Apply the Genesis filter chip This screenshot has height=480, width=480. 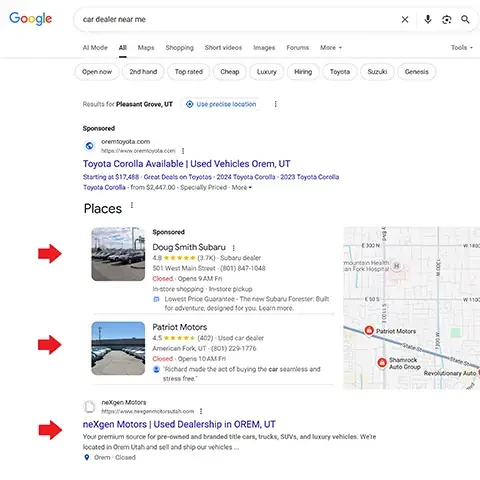click(x=416, y=72)
